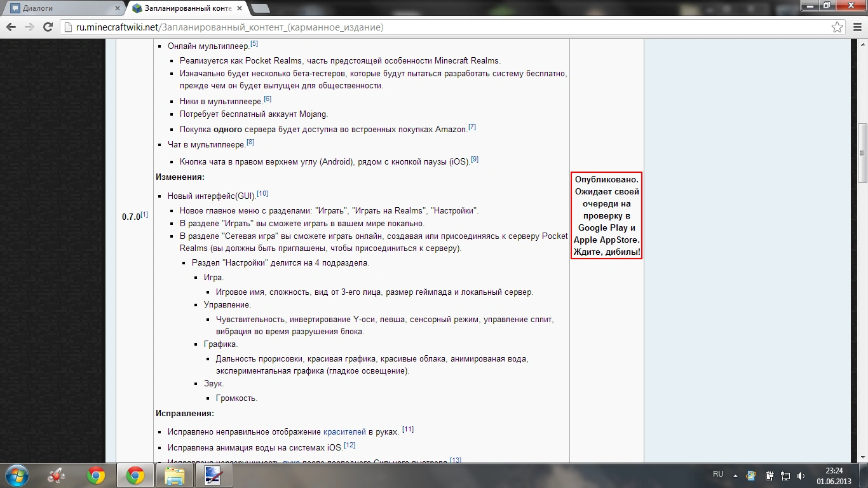This screenshot has width=868, height=488.
Task: Open the first Chrome taskbar icon
Action: coord(96,475)
